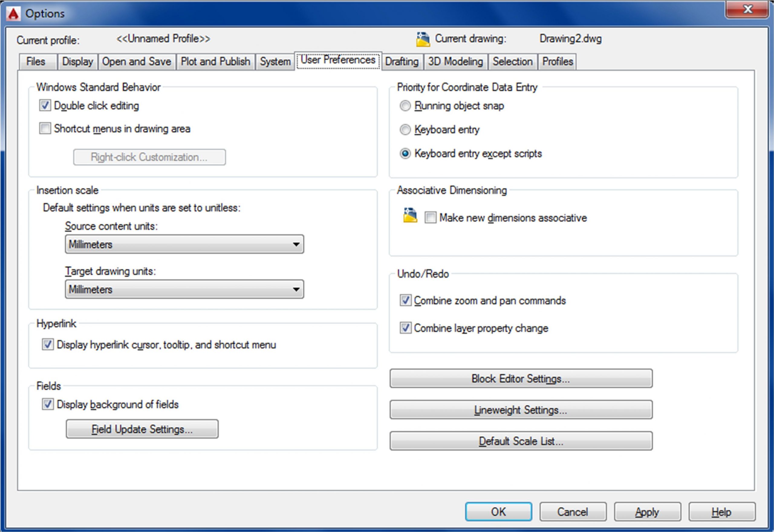The image size is (774, 532).
Task: Uncheck Combine zoom and pan commands
Action: [x=405, y=300]
